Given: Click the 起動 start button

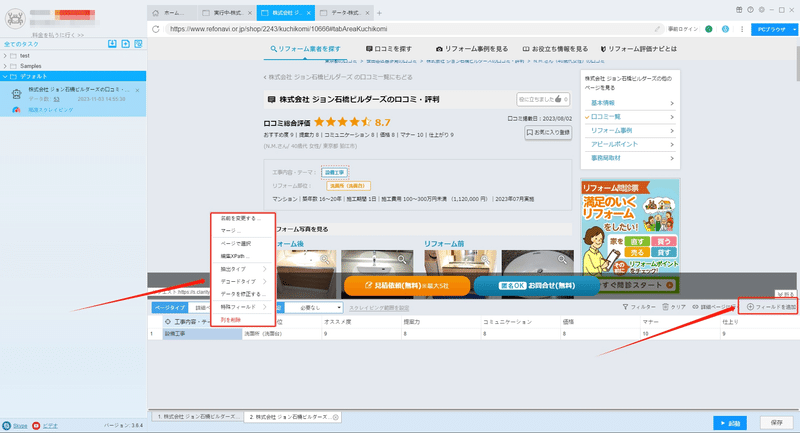Looking at the screenshot, I should tap(730, 423).
